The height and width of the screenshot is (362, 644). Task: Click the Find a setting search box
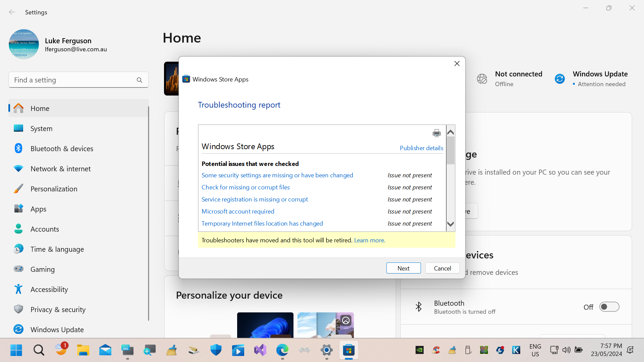coord(78,80)
